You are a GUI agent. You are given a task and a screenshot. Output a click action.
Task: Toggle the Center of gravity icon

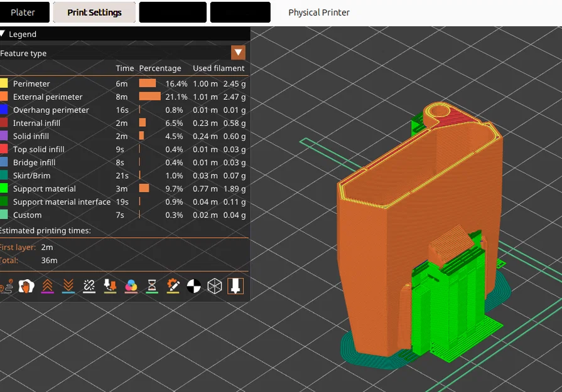coord(194,286)
